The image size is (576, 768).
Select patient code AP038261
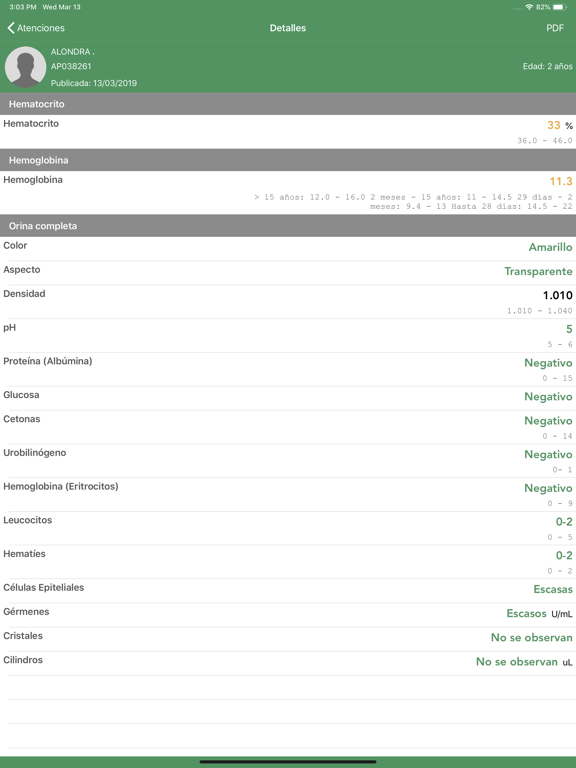point(71,66)
